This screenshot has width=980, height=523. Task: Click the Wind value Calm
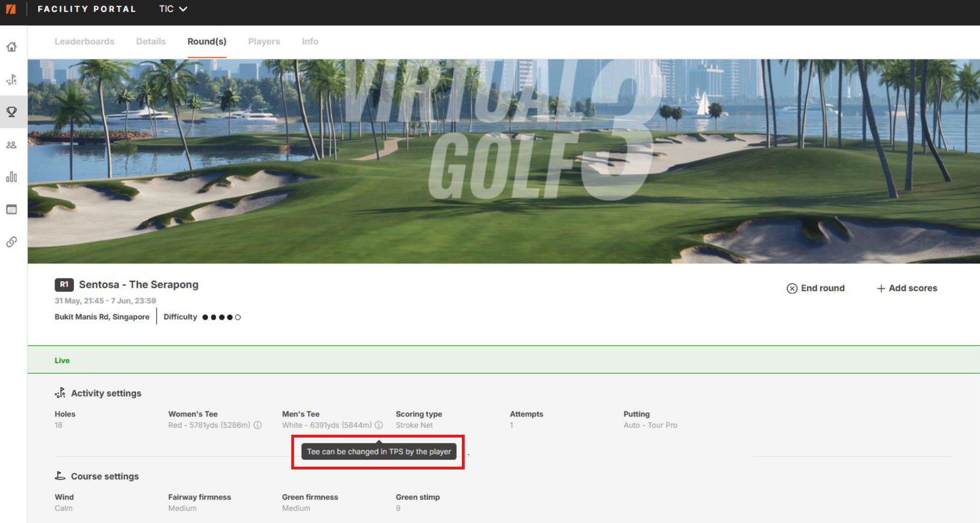(63, 508)
